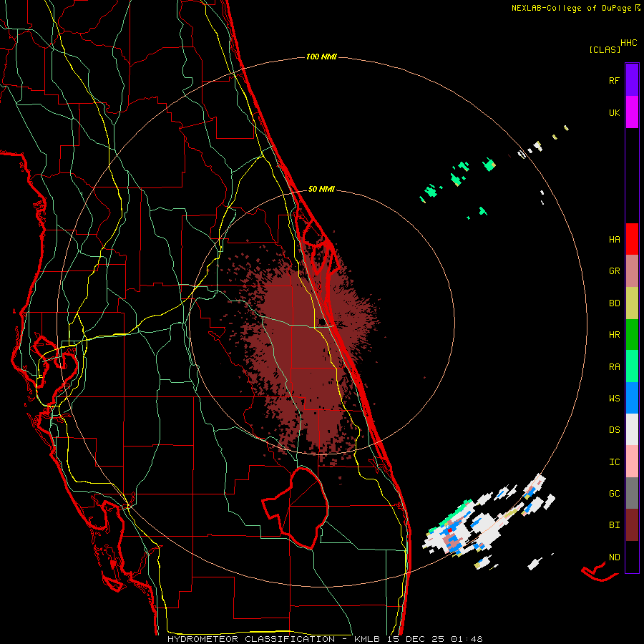
Task: Select the light pink IC legend swatch
Action: tap(632, 462)
